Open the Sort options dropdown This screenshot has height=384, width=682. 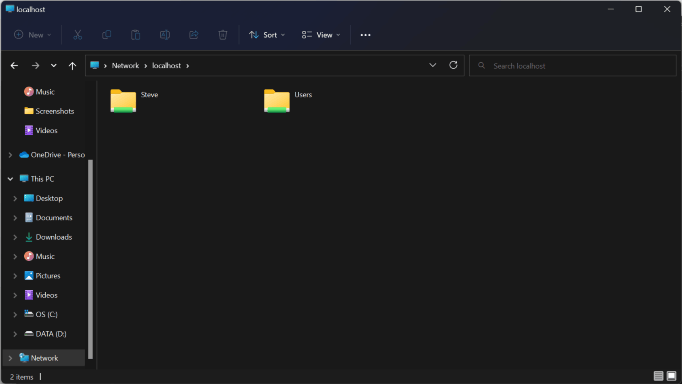pos(267,35)
